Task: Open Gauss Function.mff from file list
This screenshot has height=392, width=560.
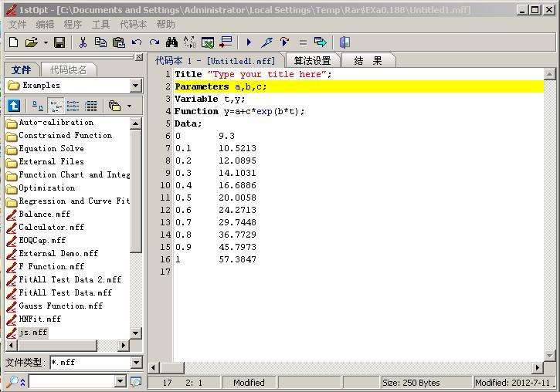Action: tap(60, 306)
